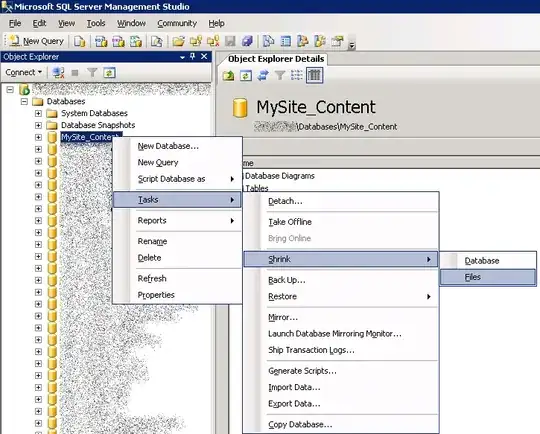Click the Filter funnel in Details toolbar

pyautogui.click(x=280, y=75)
